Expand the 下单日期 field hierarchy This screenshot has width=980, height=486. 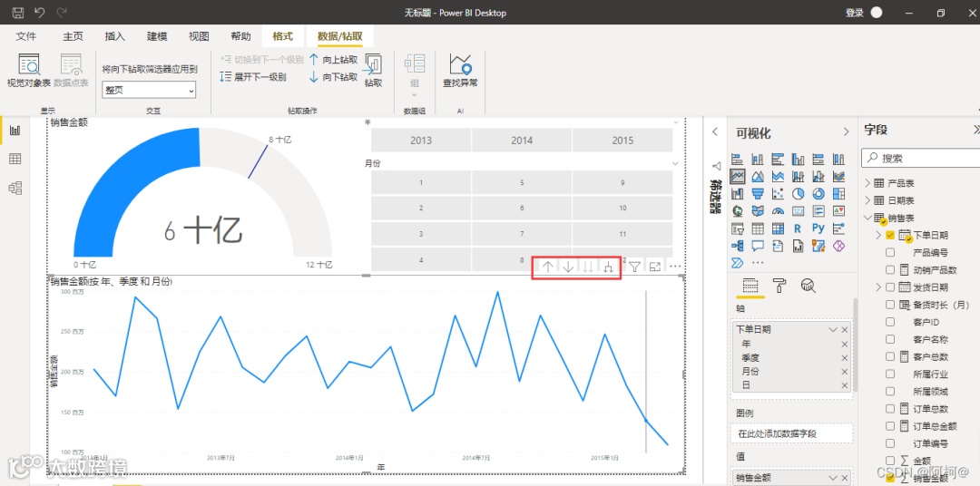[x=878, y=236]
